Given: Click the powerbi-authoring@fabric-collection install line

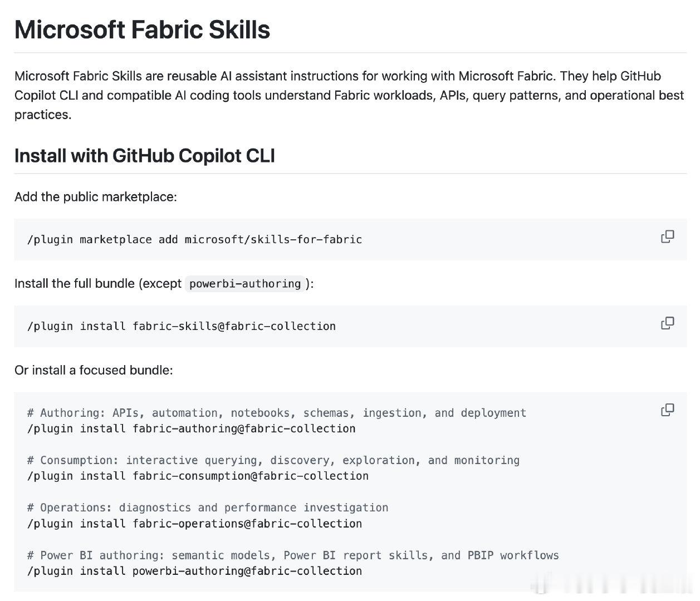Looking at the screenshot, I should tap(194, 572).
